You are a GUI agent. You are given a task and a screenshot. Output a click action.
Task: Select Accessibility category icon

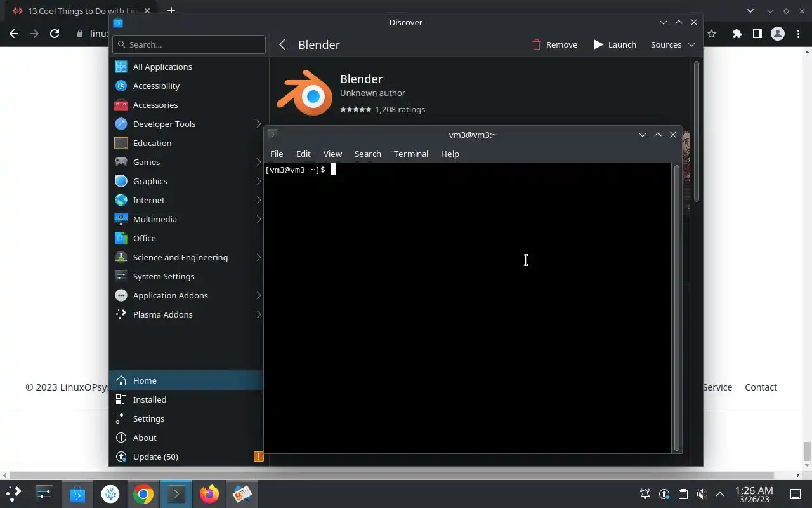tap(121, 86)
